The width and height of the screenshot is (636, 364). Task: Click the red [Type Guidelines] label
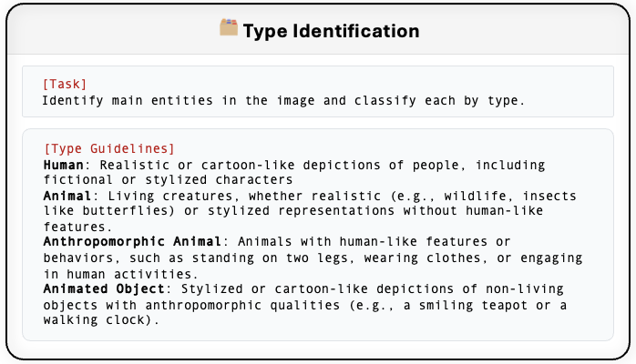click(108, 148)
